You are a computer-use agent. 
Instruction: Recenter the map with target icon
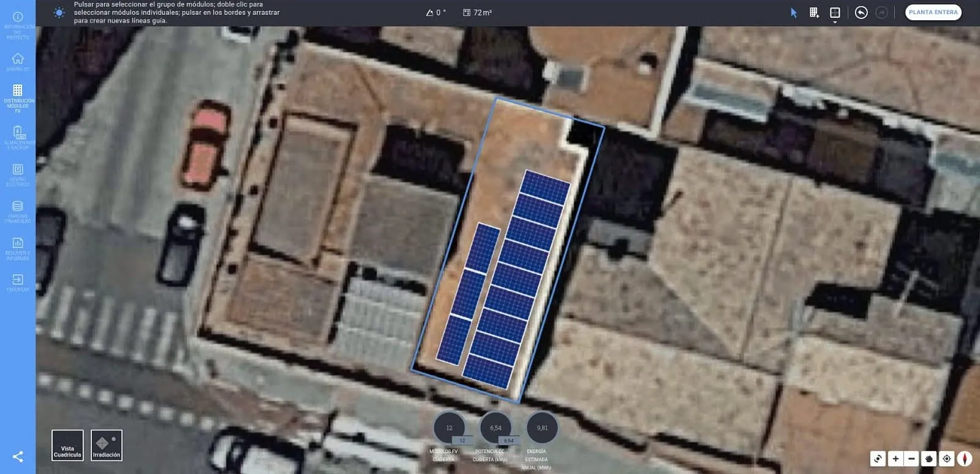pos(947,459)
